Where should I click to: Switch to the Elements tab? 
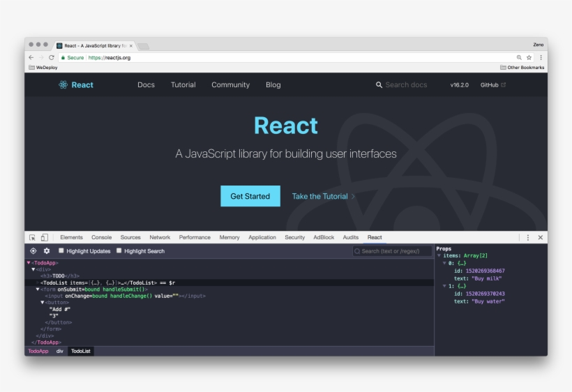tap(71, 237)
